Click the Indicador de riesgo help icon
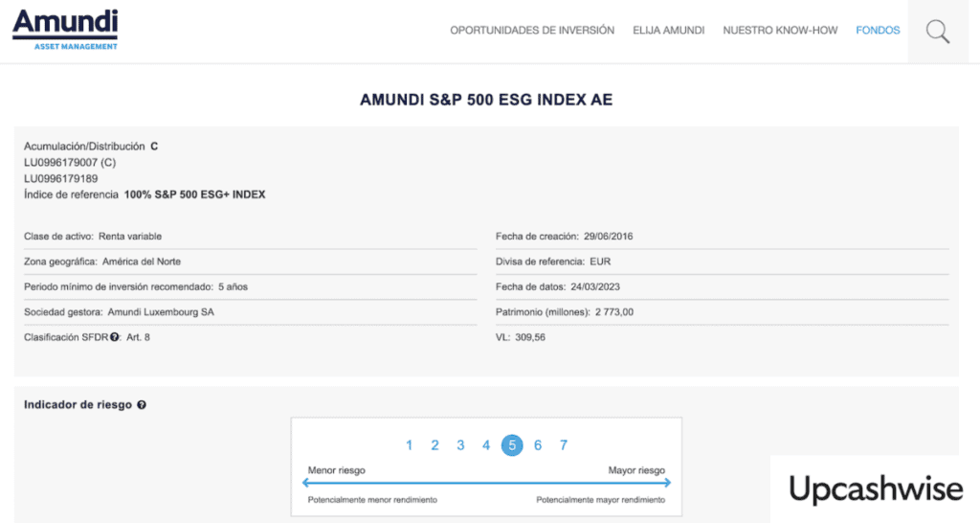 pyautogui.click(x=142, y=405)
